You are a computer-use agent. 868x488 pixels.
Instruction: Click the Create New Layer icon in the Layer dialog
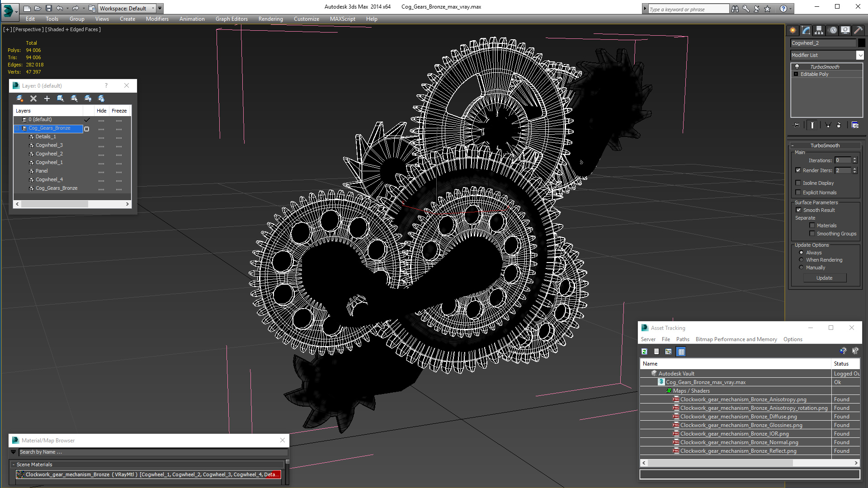[20, 99]
